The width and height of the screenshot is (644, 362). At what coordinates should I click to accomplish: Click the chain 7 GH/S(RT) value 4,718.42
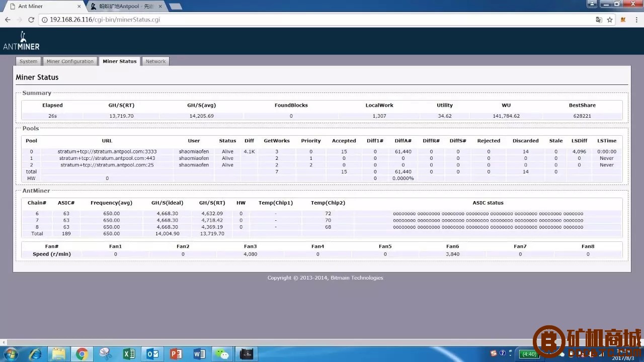tap(212, 220)
